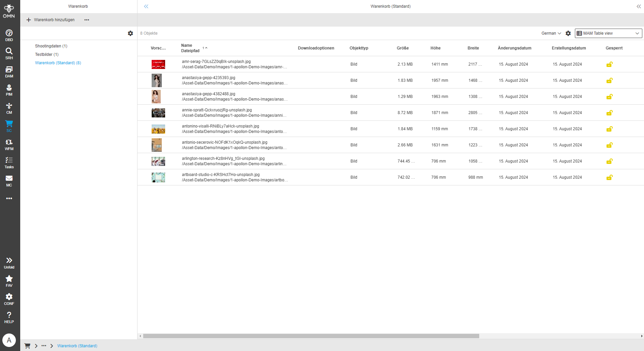
Task: Open the HELP section
Action: pos(9,317)
